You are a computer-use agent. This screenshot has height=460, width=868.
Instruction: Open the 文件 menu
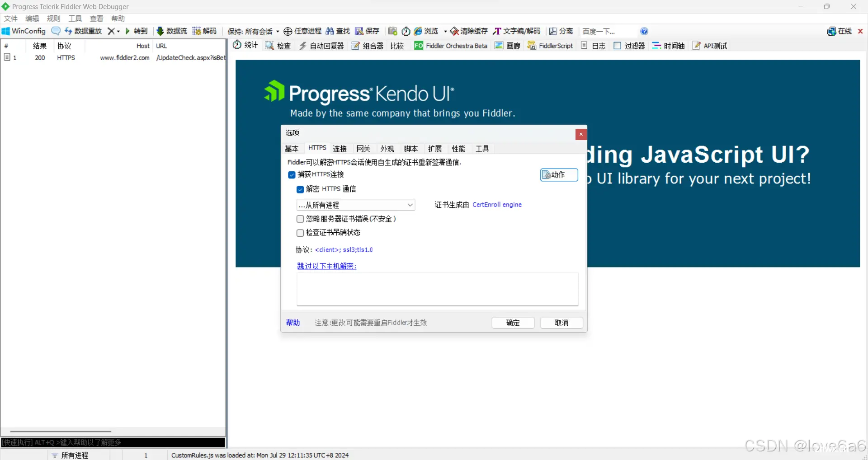[11, 19]
